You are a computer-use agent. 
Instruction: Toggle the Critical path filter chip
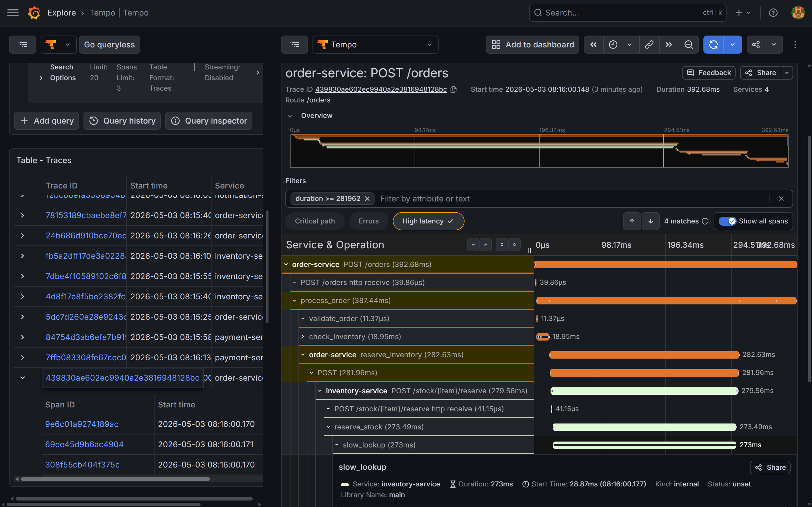315,221
